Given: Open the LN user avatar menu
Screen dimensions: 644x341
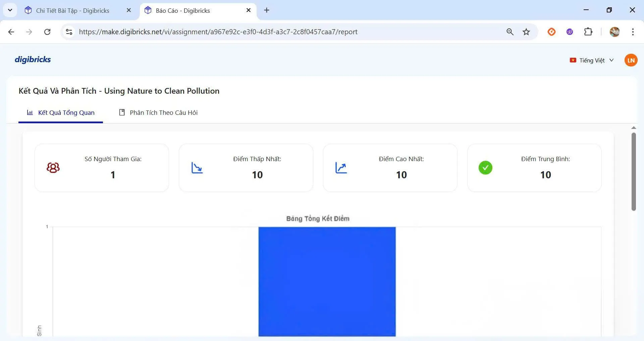Looking at the screenshot, I should click(631, 60).
